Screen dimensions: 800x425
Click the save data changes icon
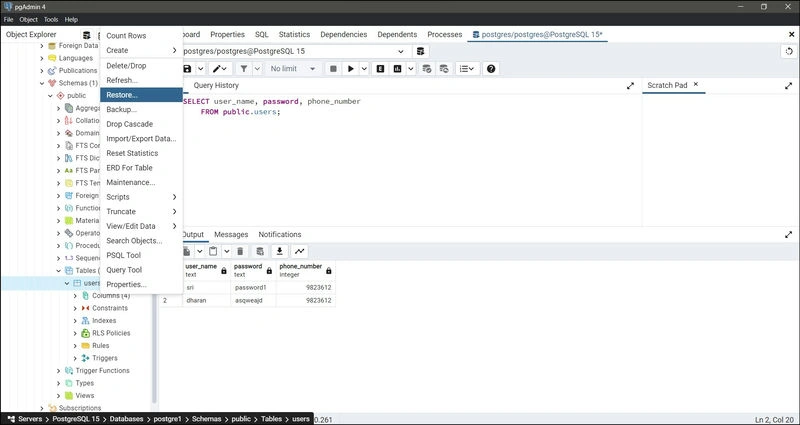260,251
